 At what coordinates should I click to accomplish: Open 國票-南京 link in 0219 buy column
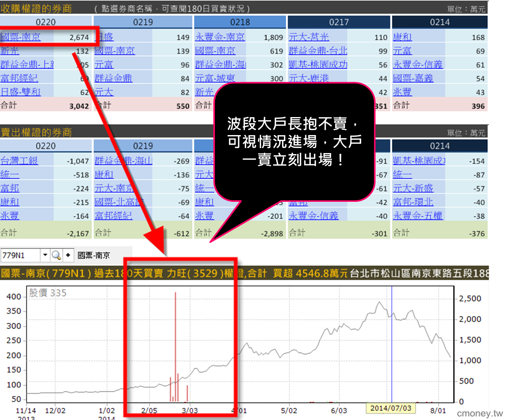click(115, 51)
